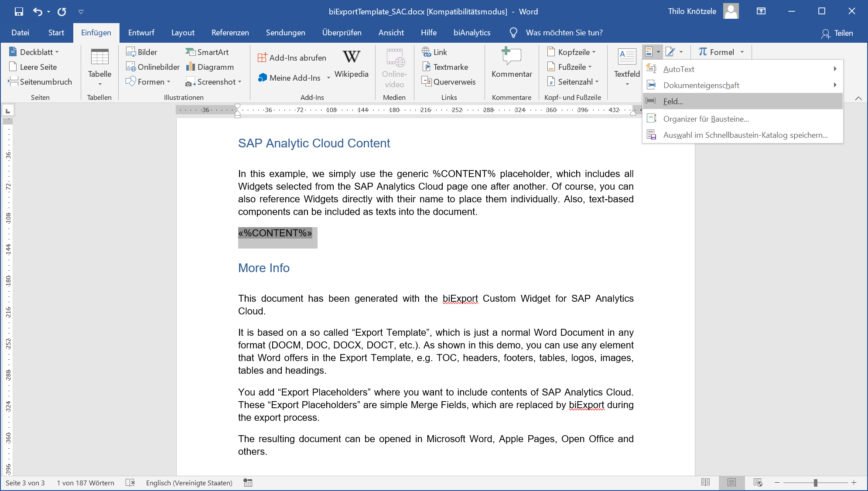868x491 pixels.
Task: Click the Undo arrow icon
Action: pos(38,11)
